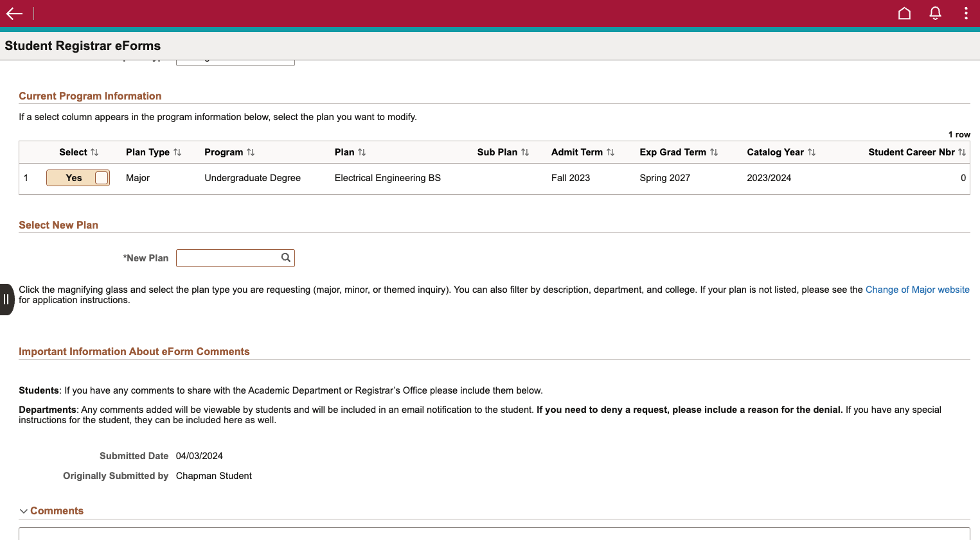Click the Select New Plan heading
Image resolution: width=980 pixels, height=540 pixels.
pos(58,225)
